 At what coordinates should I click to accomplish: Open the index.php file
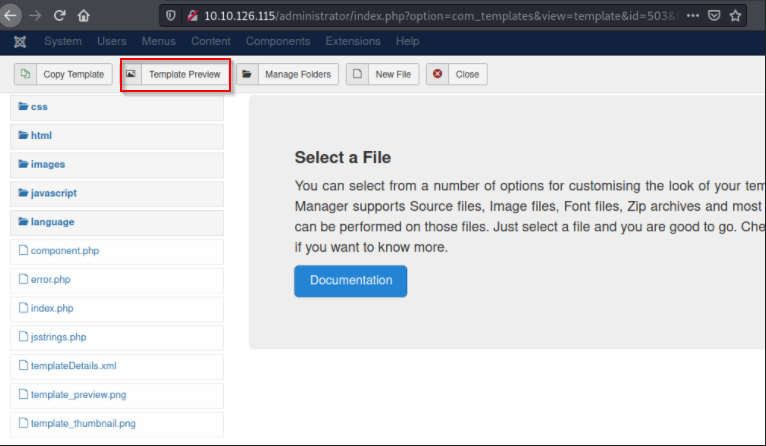point(52,308)
